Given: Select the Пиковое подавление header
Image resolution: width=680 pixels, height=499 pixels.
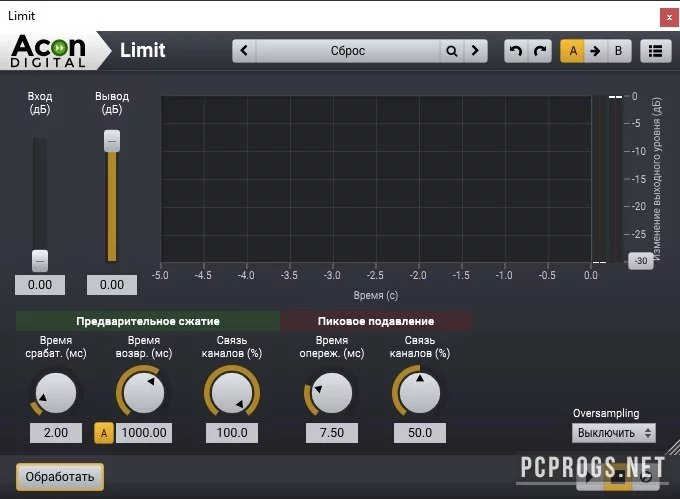Looking at the screenshot, I should (x=376, y=321).
